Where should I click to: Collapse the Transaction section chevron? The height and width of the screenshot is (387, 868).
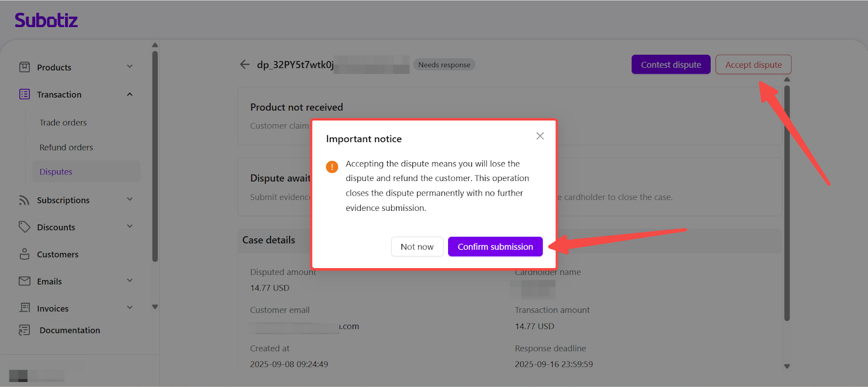(130, 94)
